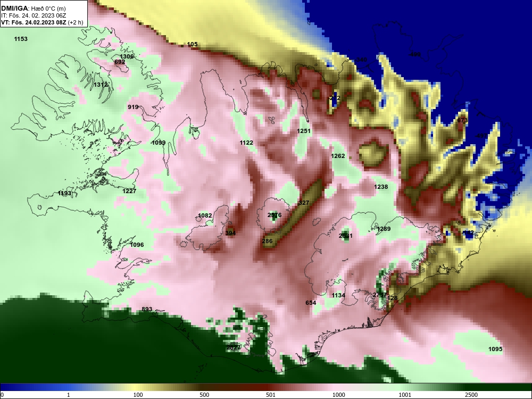Click the glacier value 2631
The image size is (532, 399).
click(x=346, y=236)
